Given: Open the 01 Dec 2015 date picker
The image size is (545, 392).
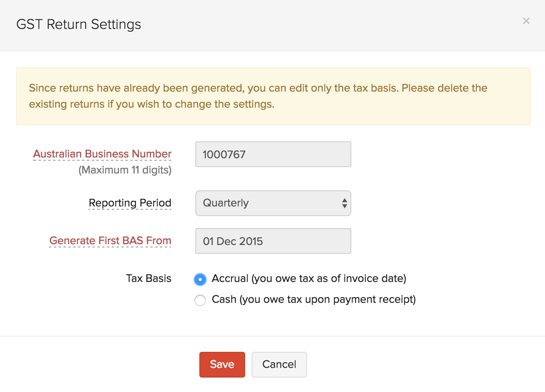Looking at the screenshot, I should [x=273, y=241].
